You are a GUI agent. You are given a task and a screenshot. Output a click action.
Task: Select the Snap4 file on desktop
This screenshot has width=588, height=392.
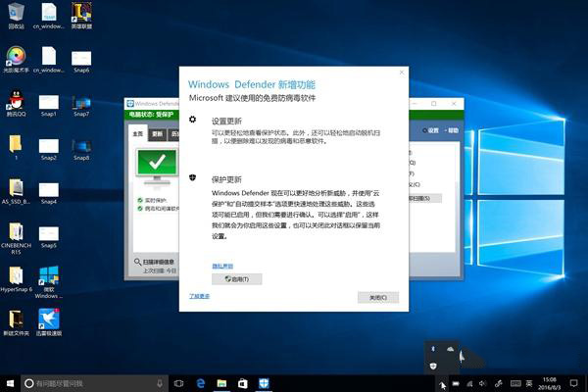pyautogui.click(x=49, y=193)
